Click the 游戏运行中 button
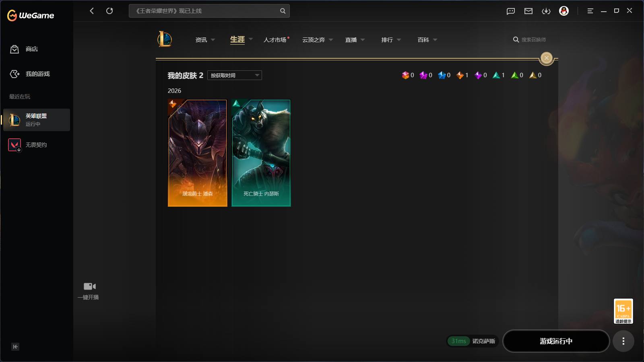 [x=556, y=341]
